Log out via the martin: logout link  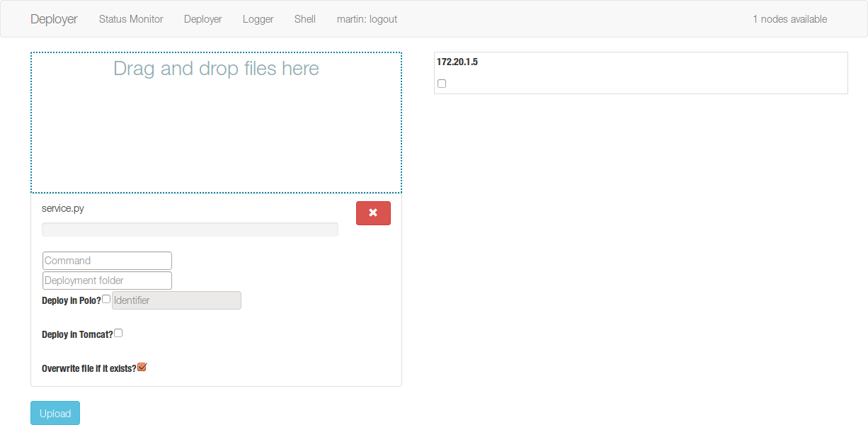(x=367, y=19)
